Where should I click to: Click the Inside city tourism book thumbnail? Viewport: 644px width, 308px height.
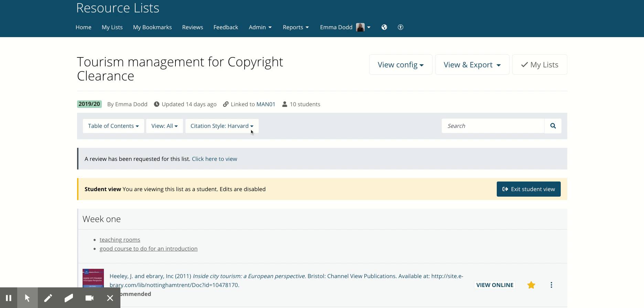tap(93, 278)
